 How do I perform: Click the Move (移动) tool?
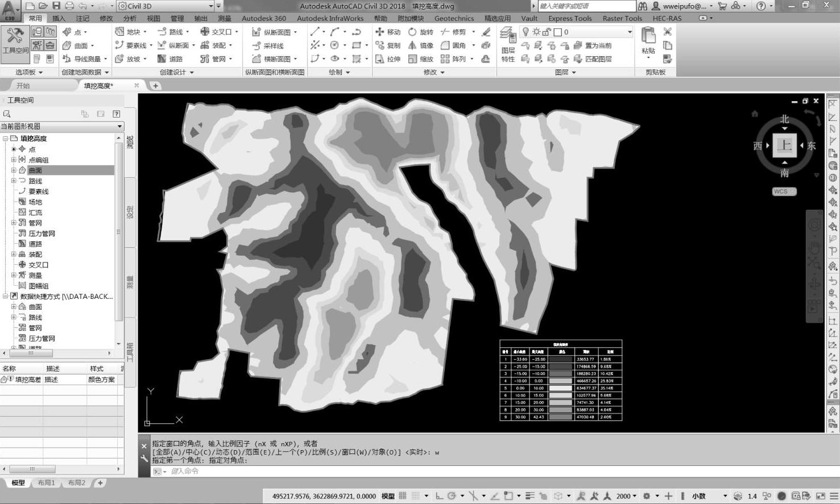[x=388, y=32]
